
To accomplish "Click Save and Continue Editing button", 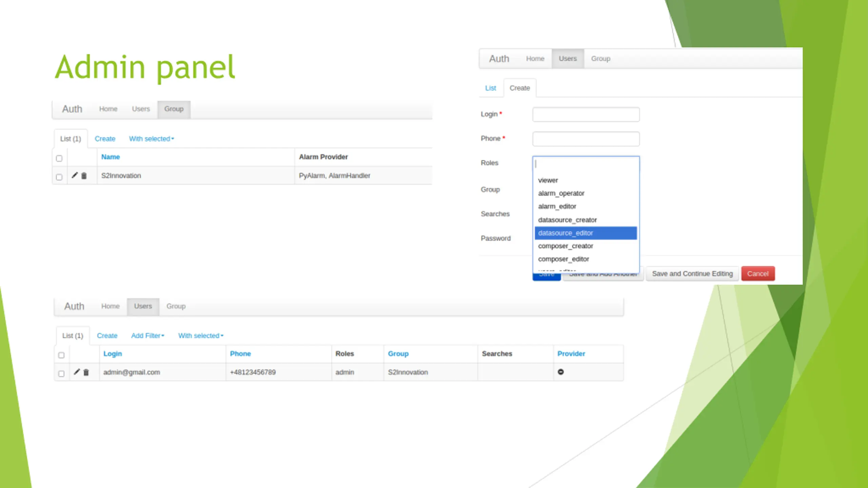I will pyautogui.click(x=692, y=274).
